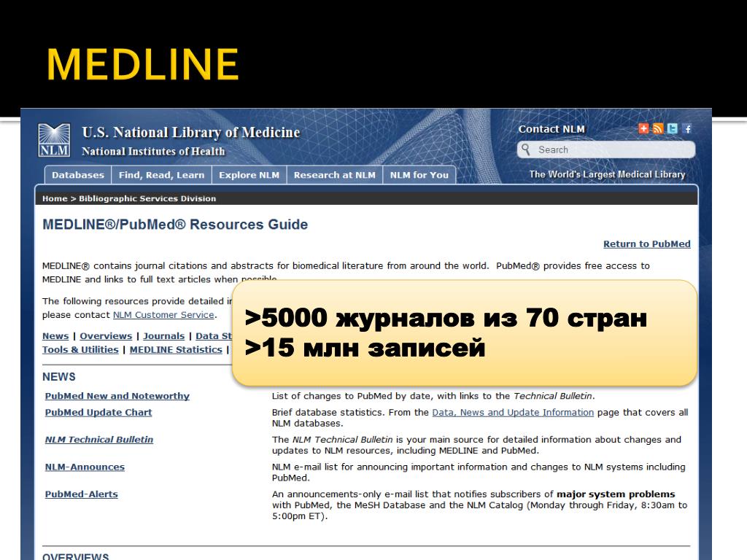Screen dimensions: 747x560
Task: Click the '>15 млн записей' callout text
Action: pyautogui.click(x=365, y=347)
